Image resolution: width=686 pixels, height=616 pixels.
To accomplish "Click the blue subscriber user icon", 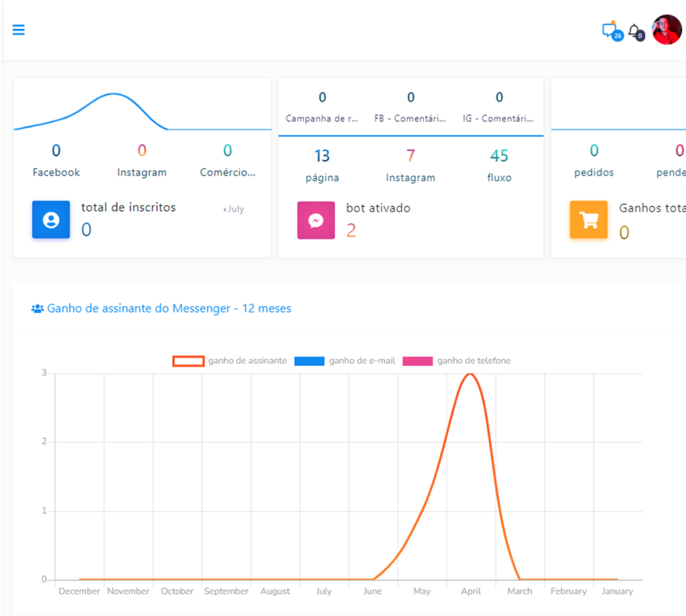I will coord(51,220).
